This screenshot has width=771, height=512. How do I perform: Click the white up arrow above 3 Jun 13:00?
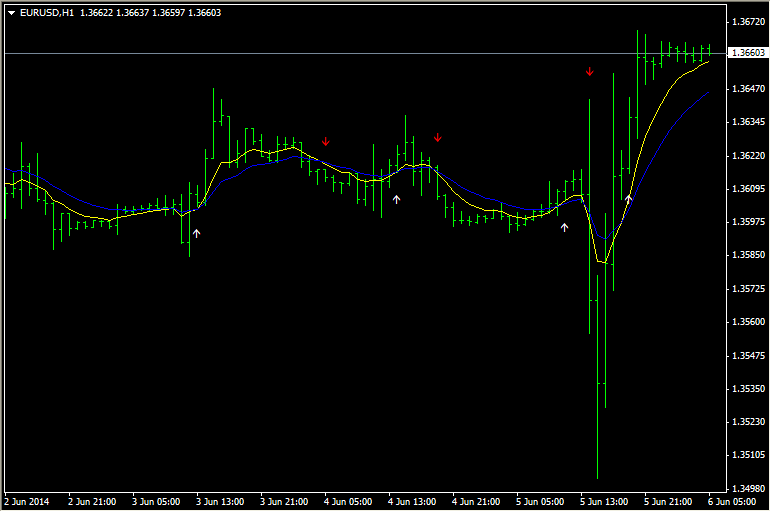point(197,233)
